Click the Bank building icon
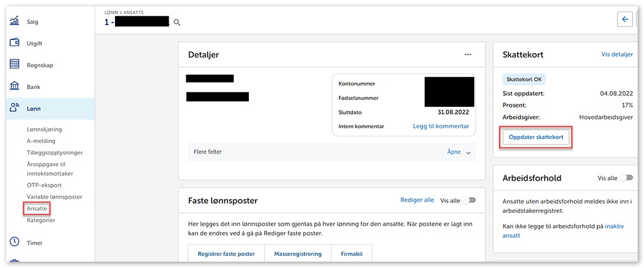This screenshot has width=644, height=268. tap(15, 87)
